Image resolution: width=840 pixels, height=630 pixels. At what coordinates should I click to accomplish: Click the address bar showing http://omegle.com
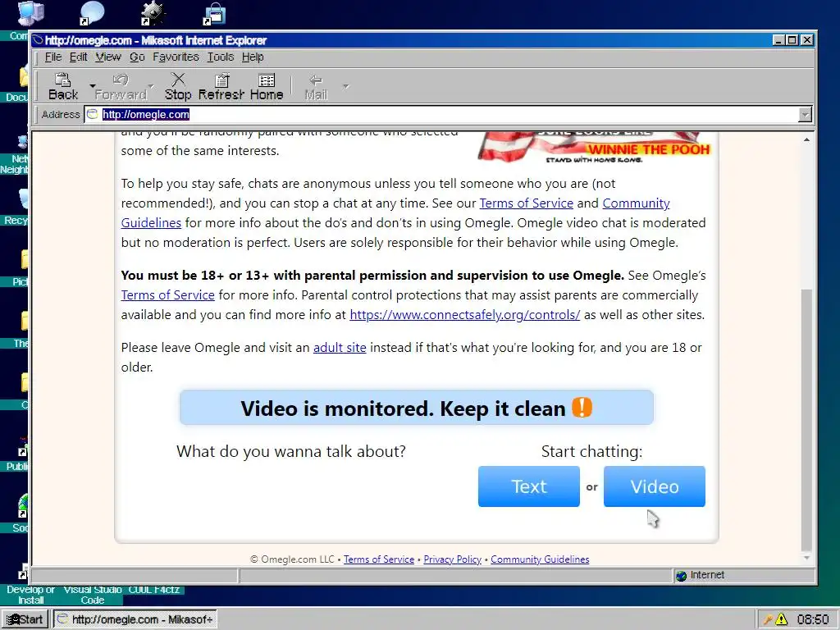point(447,114)
